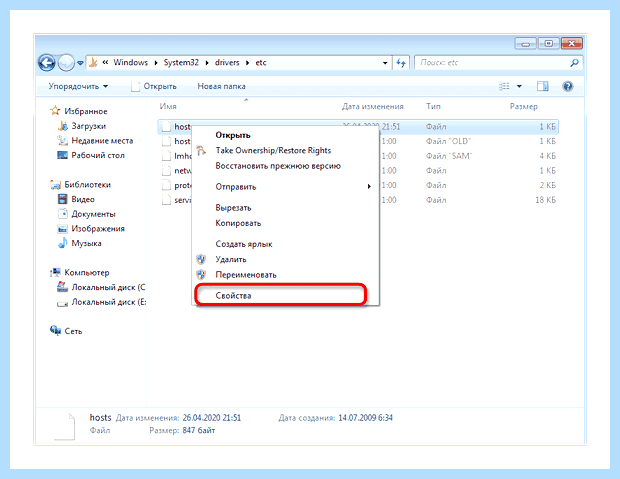This screenshot has height=479, width=620.
Task: Click the shield icon beside Переименовать
Action: coord(201,275)
